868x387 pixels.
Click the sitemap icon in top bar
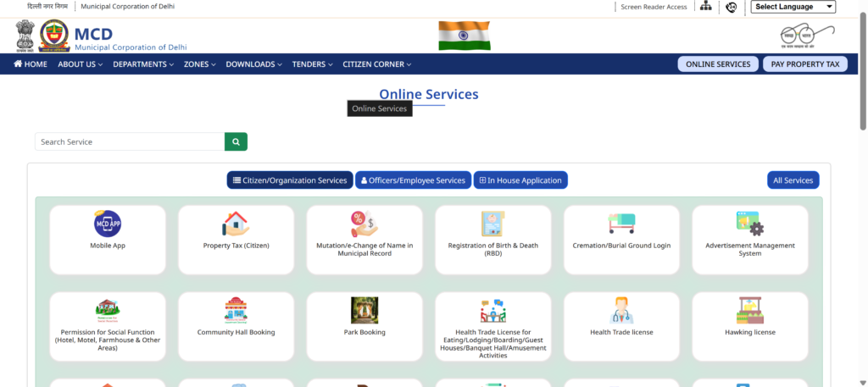(x=705, y=7)
